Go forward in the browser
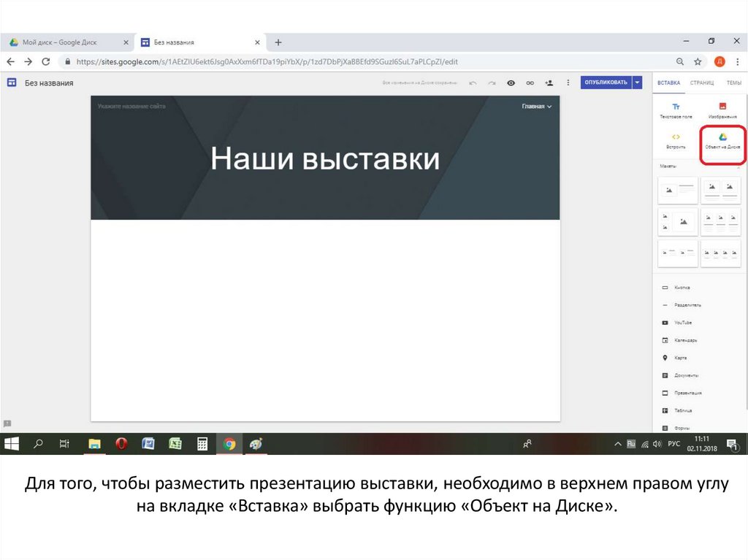The image size is (748, 560). coord(28,61)
